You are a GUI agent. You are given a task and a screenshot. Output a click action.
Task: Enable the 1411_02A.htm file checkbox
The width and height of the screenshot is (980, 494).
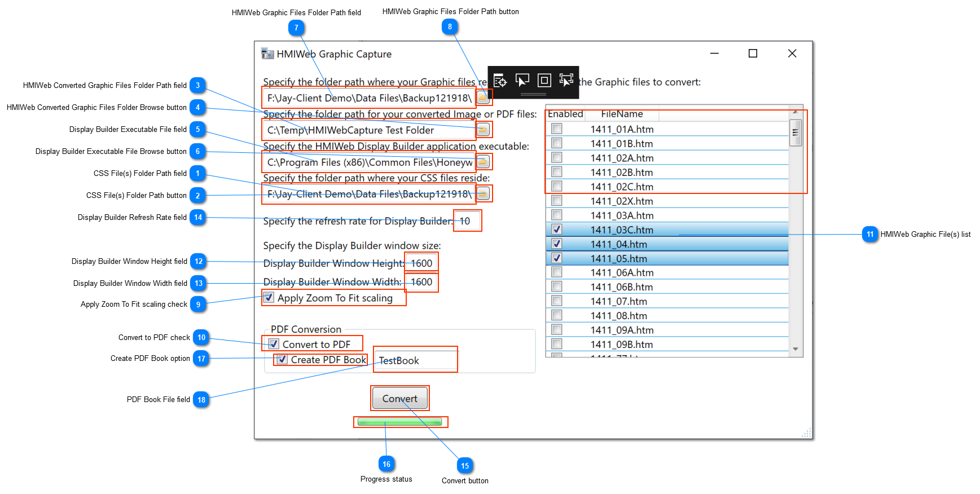(x=557, y=157)
